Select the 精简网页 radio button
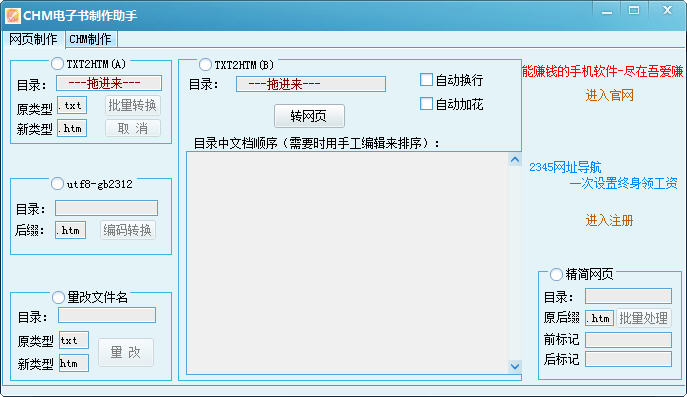Image resolution: width=687 pixels, height=397 pixels. pyautogui.click(x=556, y=274)
